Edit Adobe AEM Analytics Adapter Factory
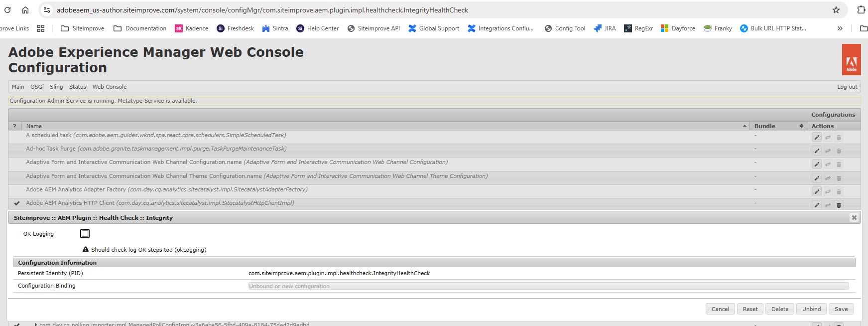The width and height of the screenshot is (868, 326). [817, 192]
